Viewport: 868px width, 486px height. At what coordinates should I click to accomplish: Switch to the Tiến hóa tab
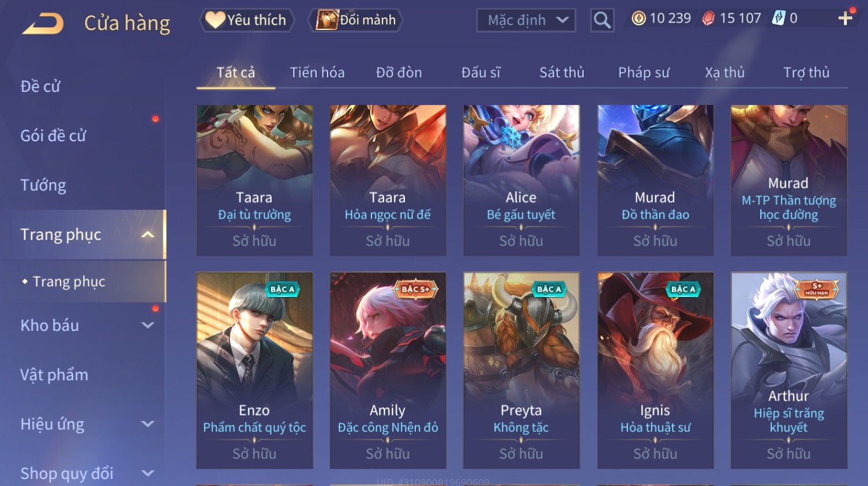(x=317, y=73)
